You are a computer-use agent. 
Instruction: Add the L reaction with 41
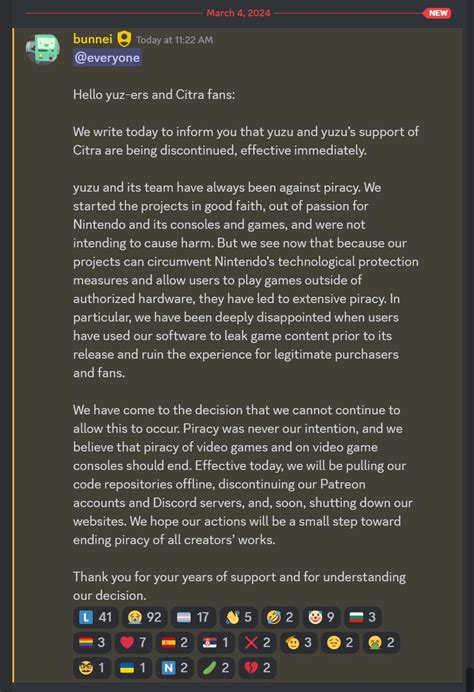coord(96,617)
